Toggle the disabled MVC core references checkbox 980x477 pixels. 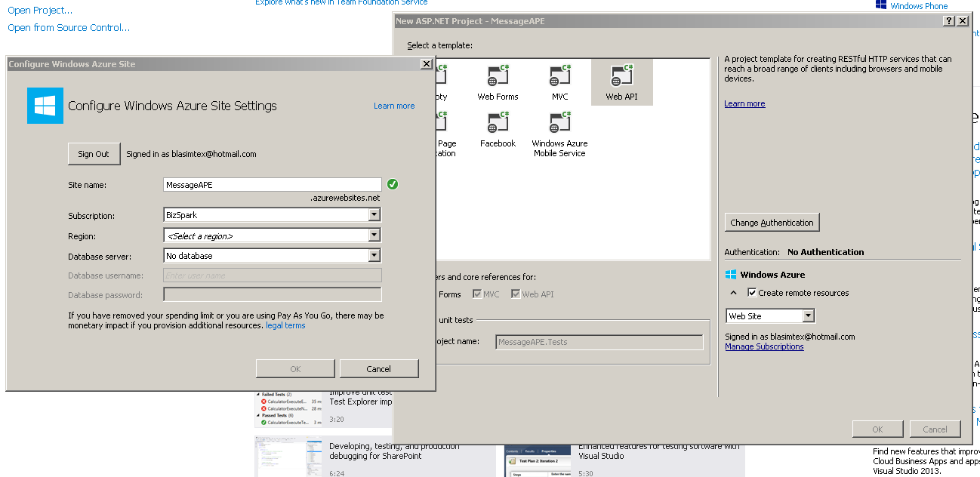click(477, 294)
